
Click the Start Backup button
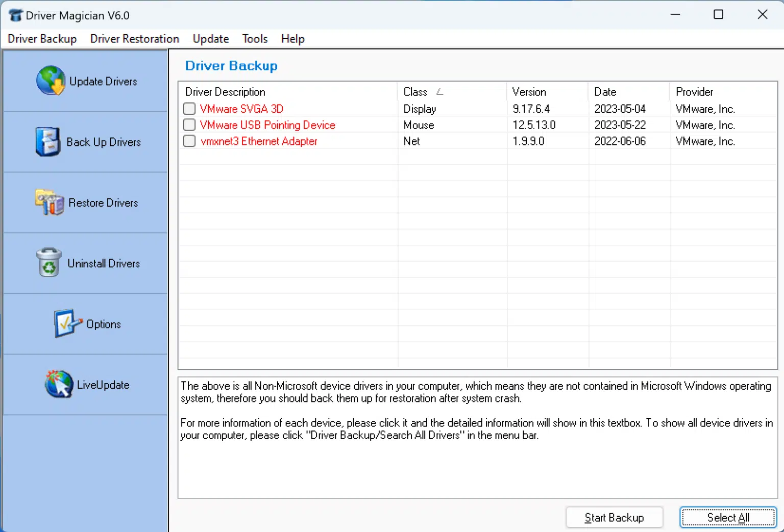[614, 518]
